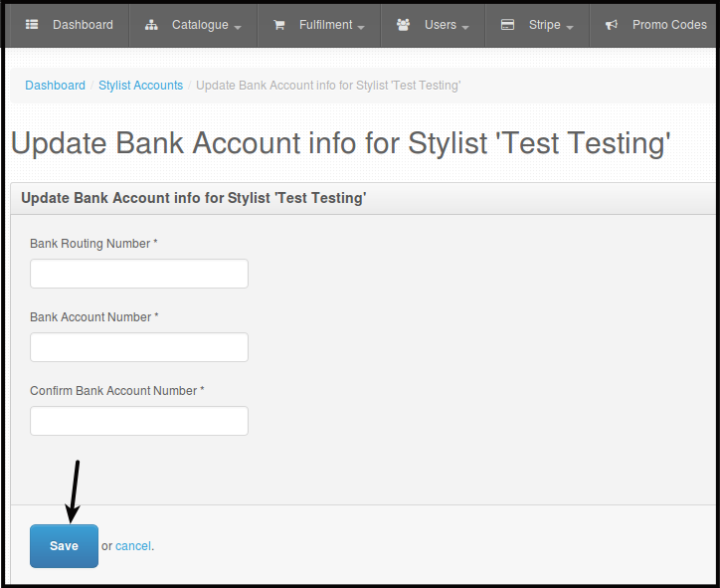Click the Promo Codes megaphone icon
The width and height of the screenshot is (720, 588).
[x=612, y=25]
